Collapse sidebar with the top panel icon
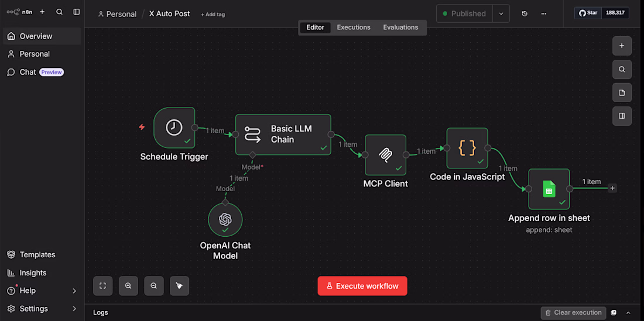Viewport: 644px width, 321px height. click(x=76, y=12)
